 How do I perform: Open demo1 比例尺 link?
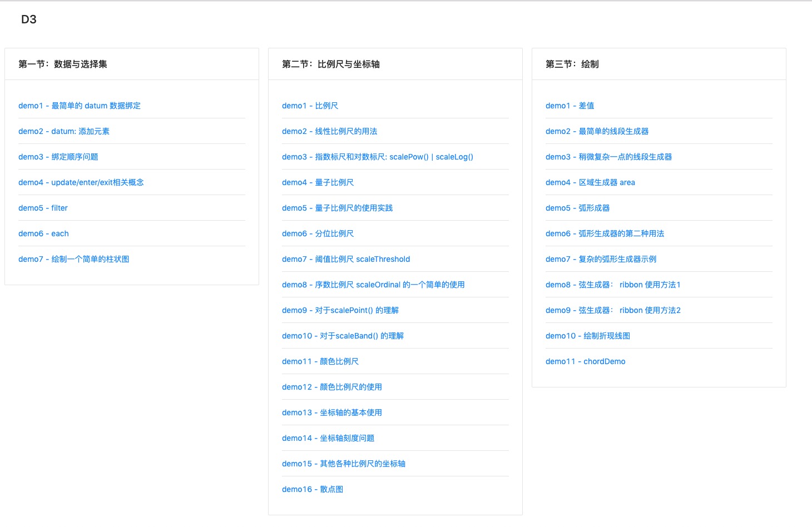click(310, 106)
